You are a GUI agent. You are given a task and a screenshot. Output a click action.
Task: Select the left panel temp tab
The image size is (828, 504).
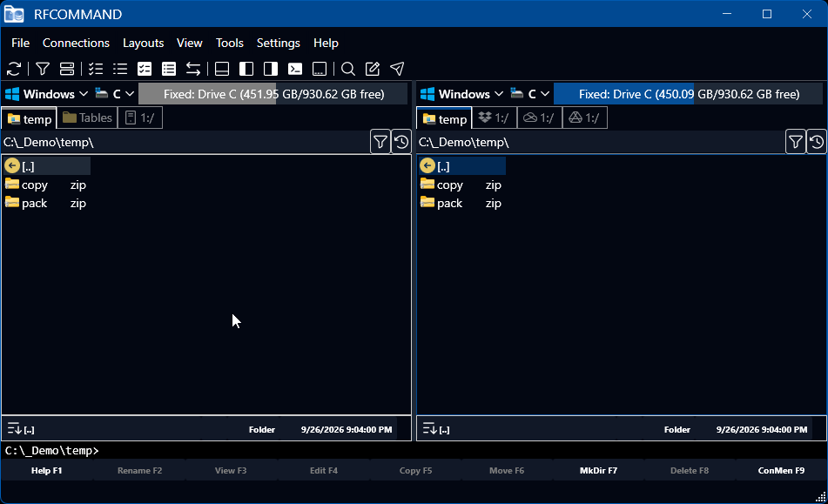(30, 118)
